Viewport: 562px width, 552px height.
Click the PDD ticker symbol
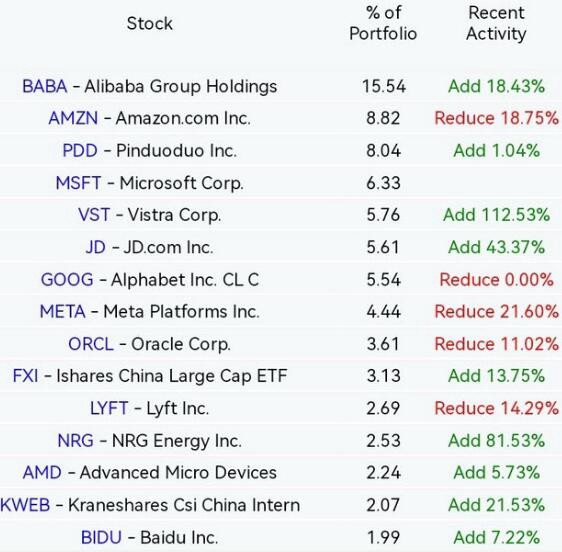coord(80,151)
